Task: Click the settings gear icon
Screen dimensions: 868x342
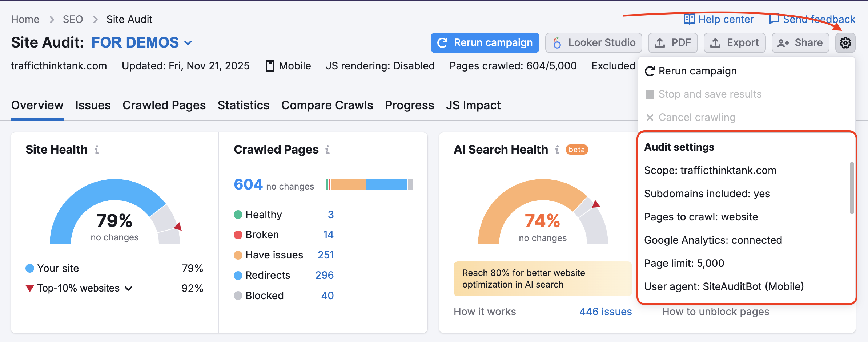Action: pos(845,43)
